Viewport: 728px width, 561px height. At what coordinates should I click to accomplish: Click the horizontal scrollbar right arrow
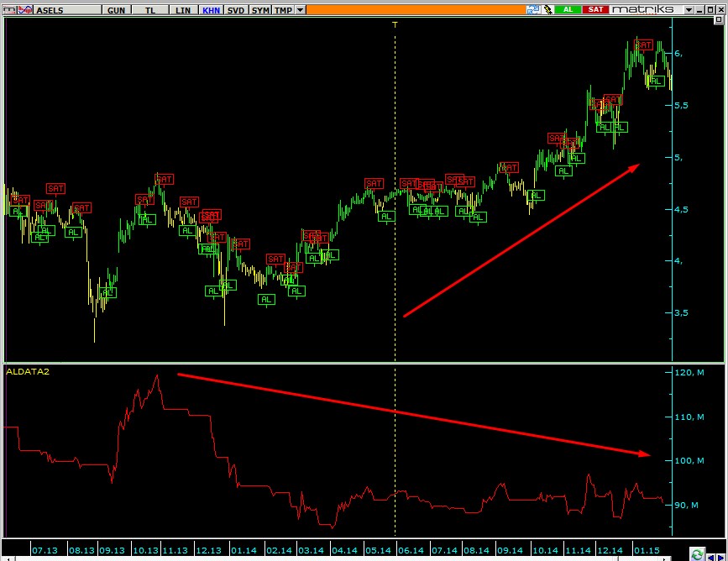point(665,558)
